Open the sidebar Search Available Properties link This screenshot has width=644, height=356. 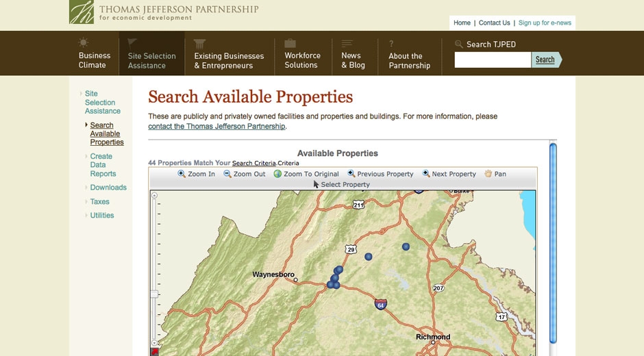coord(107,133)
